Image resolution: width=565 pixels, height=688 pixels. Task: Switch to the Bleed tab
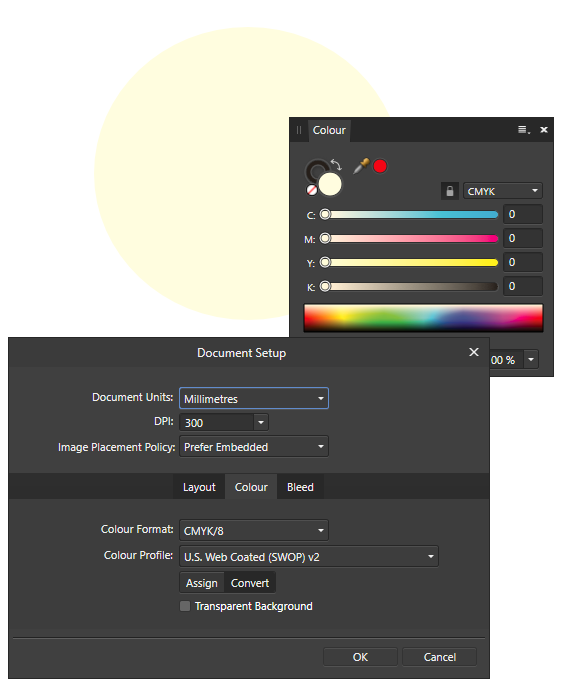(300, 487)
